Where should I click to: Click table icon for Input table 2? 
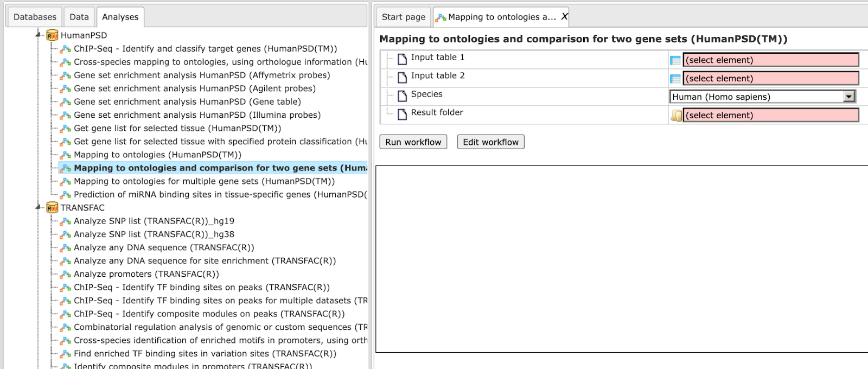pos(675,79)
